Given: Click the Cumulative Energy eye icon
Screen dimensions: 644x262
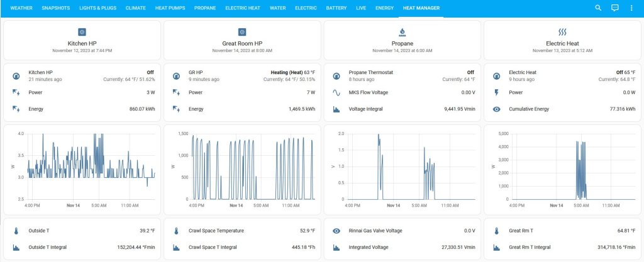Looking at the screenshot, I should pos(496,109).
